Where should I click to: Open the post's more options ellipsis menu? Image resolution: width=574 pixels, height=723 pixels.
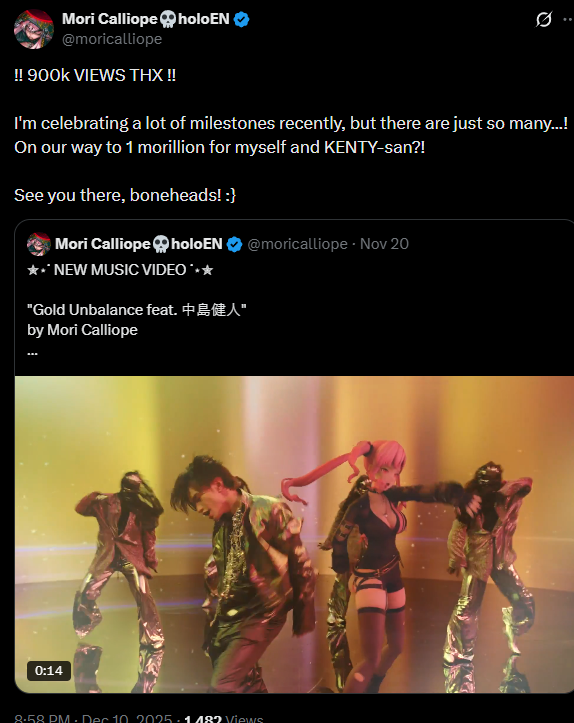point(568,19)
